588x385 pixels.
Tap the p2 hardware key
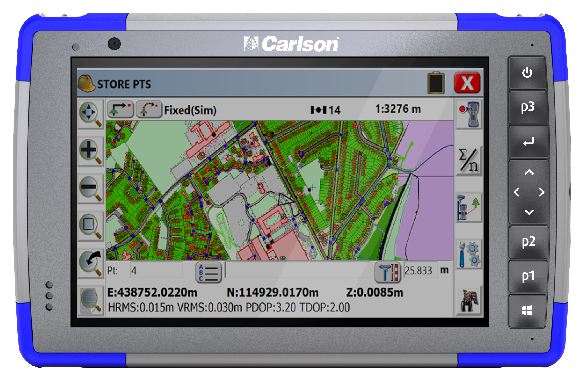coord(528,242)
